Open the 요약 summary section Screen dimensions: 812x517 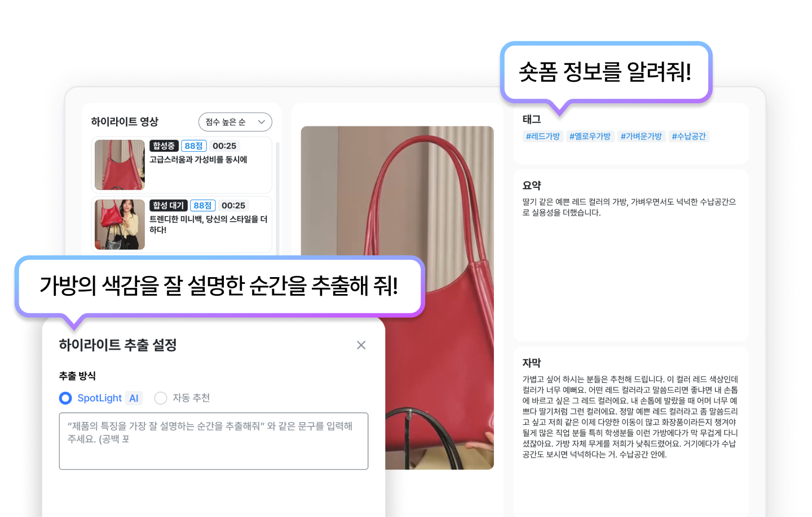532,185
